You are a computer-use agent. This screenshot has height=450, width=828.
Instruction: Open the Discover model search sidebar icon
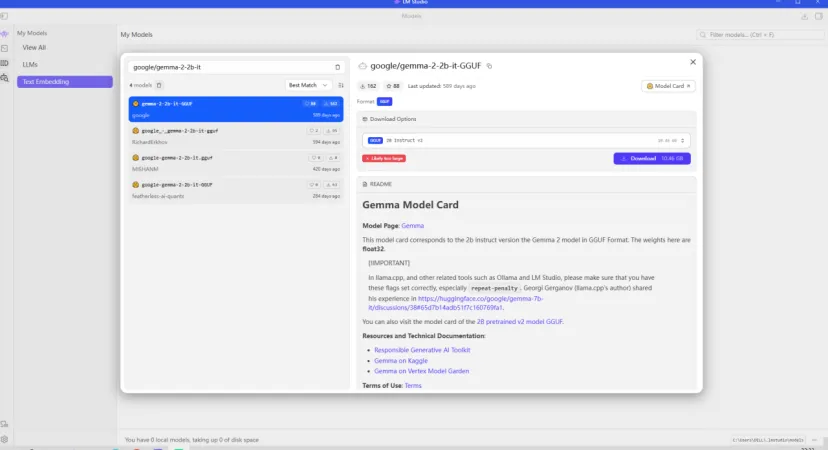5,78
